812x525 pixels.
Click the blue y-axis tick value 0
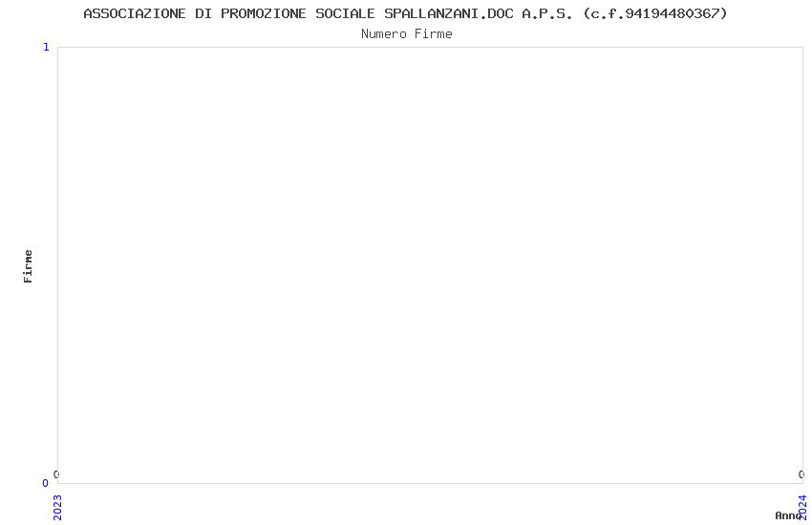pyautogui.click(x=45, y=483)
